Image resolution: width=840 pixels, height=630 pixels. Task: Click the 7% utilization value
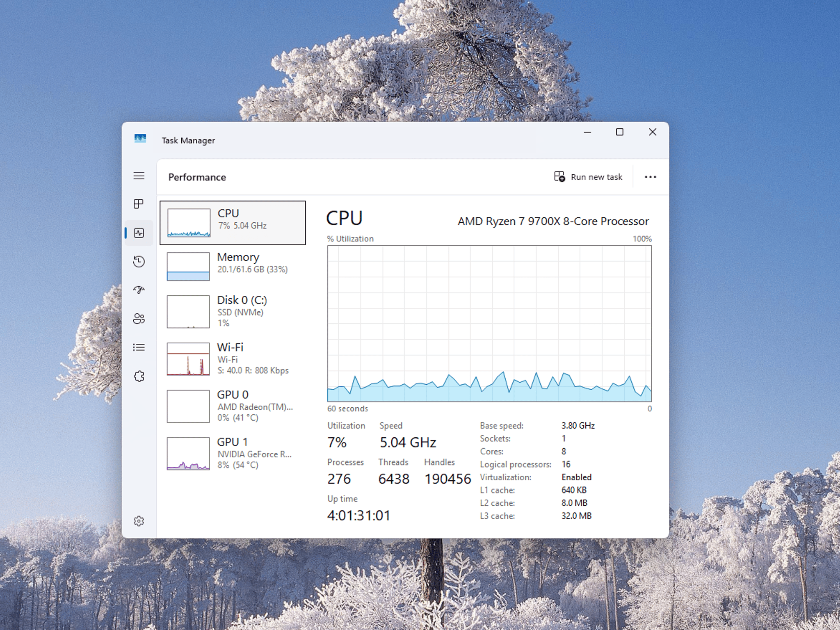[x=337, y=443]
